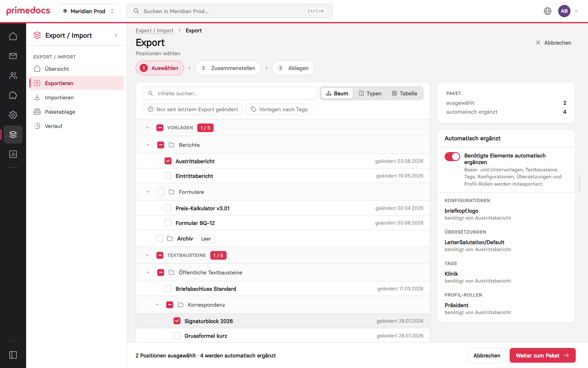Click Weiter zum Paket button
This screenshot has height=368, width=588.
pos(542,355)
